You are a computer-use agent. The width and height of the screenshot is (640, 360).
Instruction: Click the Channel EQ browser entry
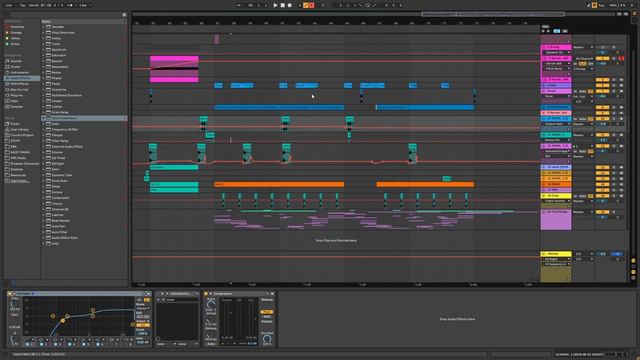coord(60,209)
